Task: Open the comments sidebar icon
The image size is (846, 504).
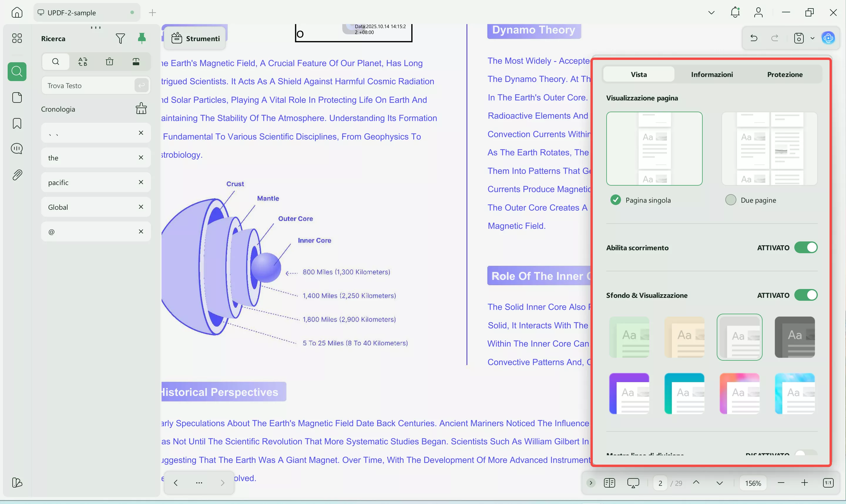Action: coord(17,149)
